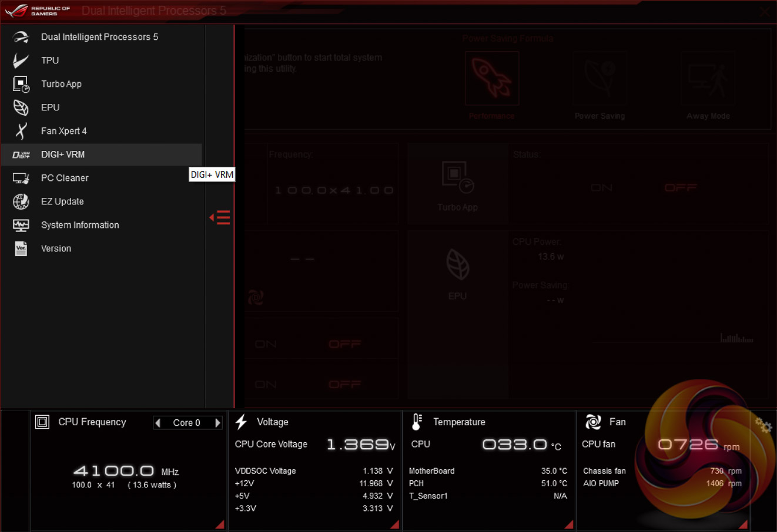
Task: Expand the Fan panel corner triangle
Action: 743,524
